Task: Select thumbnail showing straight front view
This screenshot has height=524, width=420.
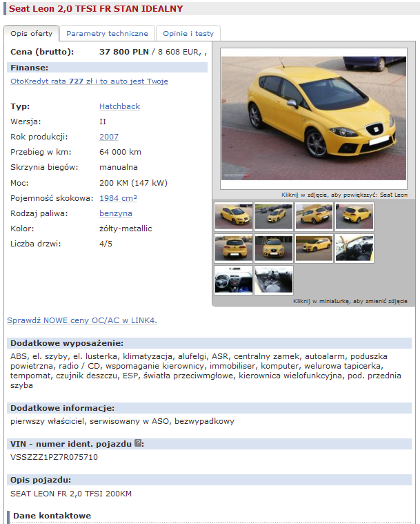Action: coord(274,249)
